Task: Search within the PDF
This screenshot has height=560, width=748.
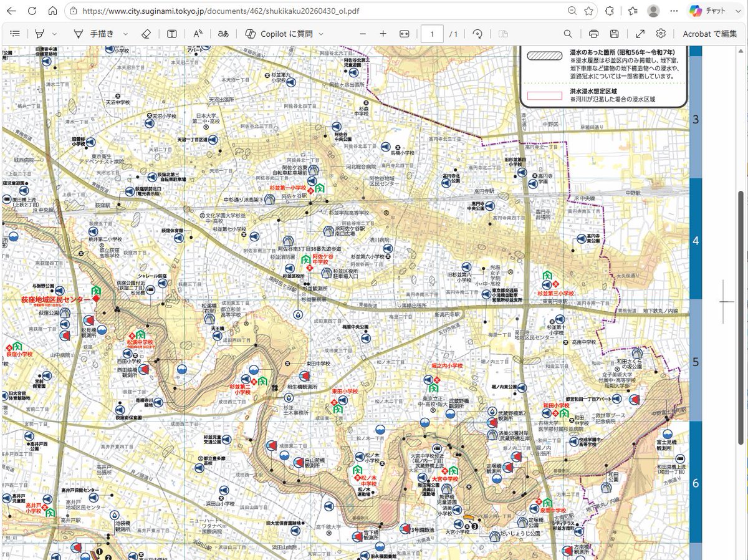Action: (x=568, y=34)
